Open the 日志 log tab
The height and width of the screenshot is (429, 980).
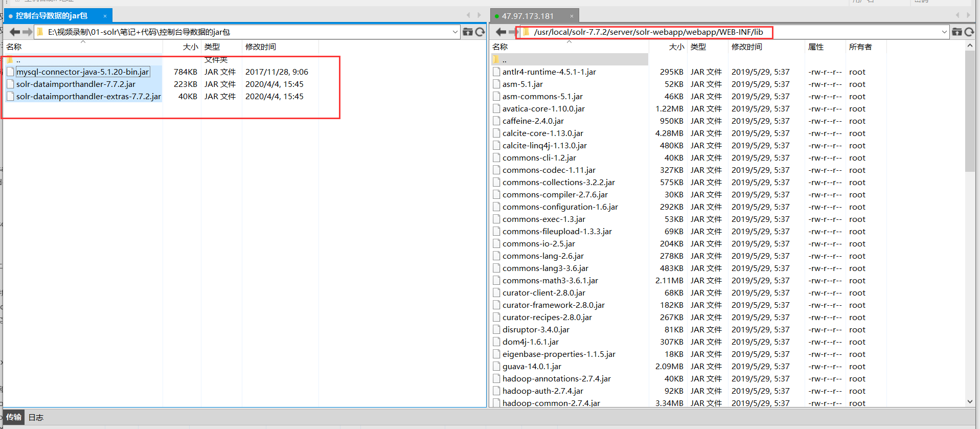coord(36,417)
